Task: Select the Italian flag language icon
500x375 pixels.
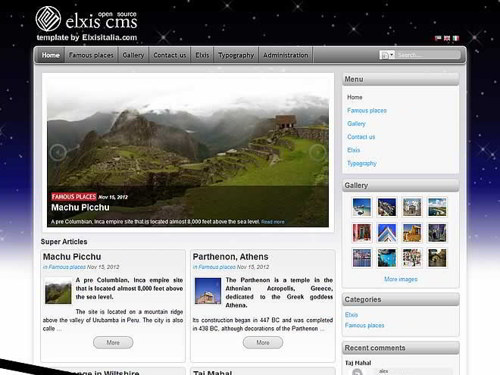Action: pos(456,38)
